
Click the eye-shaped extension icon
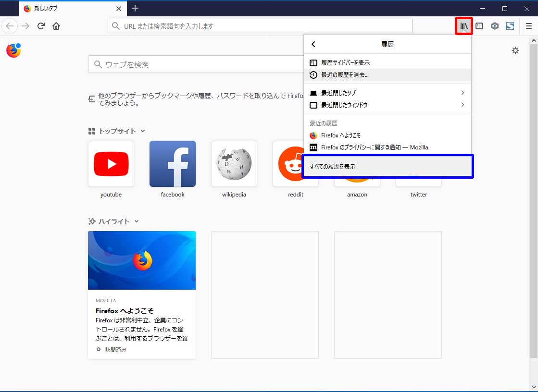point(494,26)
